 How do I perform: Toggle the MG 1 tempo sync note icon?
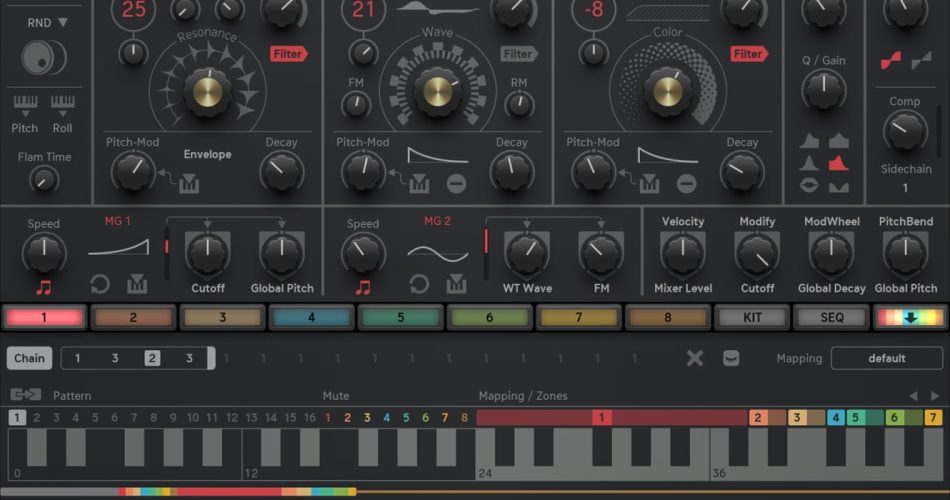click(x=43, y=287)
